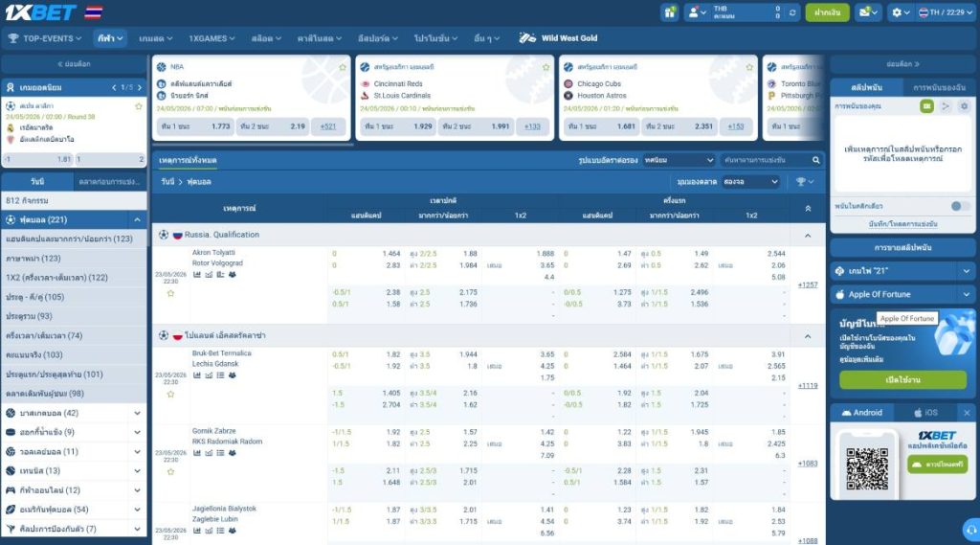Open the odds format dropdown
This screenshot has height=545, width=980.
tap(679, 160)
